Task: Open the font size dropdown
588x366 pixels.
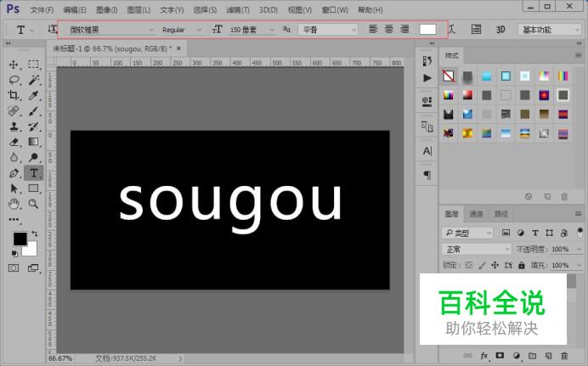Action: [x=272, y=30]
